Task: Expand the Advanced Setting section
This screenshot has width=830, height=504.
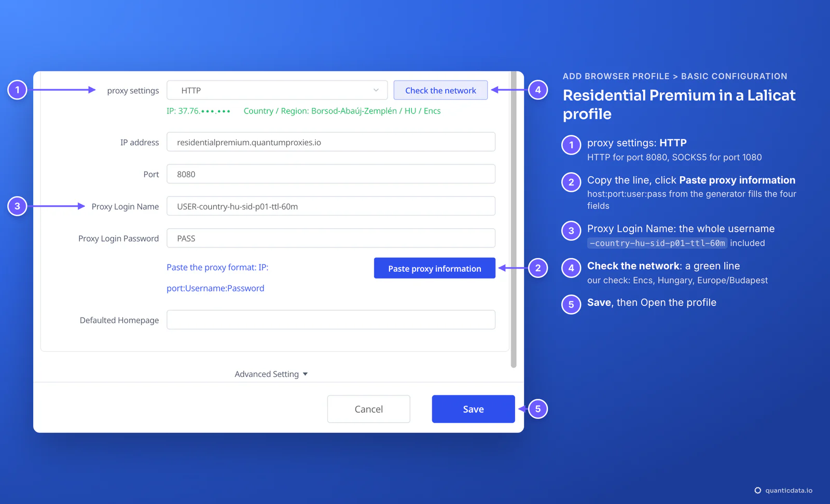Action: [271, 374]
